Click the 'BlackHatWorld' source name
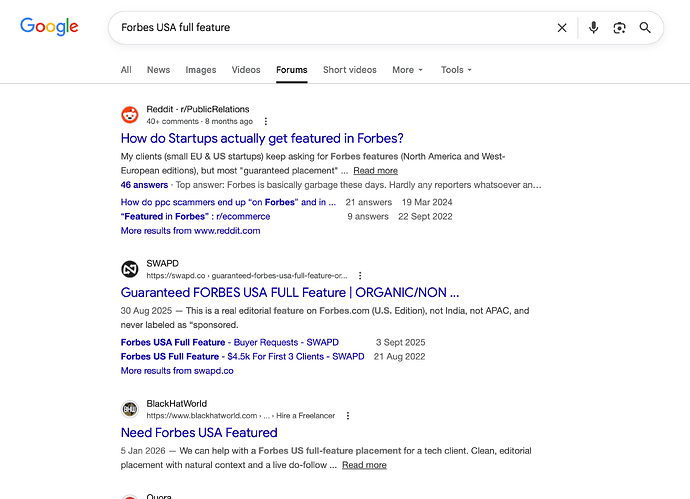The width and height of the screenshot is (690, 499). pos(176,404)
